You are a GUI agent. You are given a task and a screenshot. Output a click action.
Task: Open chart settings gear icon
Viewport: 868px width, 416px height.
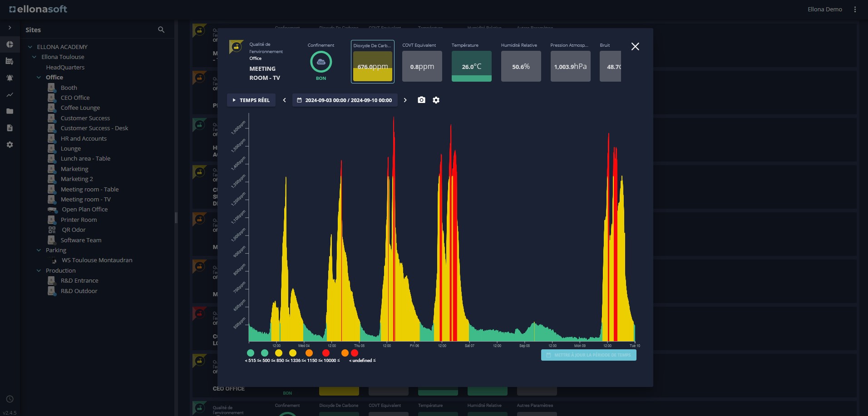[x=436, y=100]
